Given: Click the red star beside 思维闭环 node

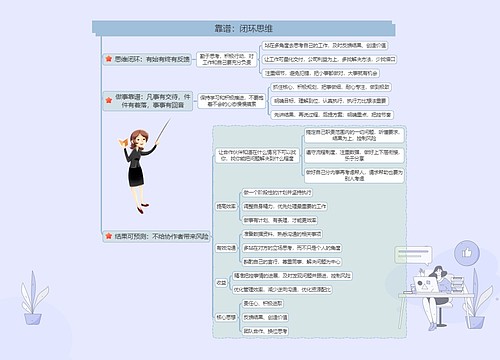Looking at the screenshot, I should [x=108, y=59].
